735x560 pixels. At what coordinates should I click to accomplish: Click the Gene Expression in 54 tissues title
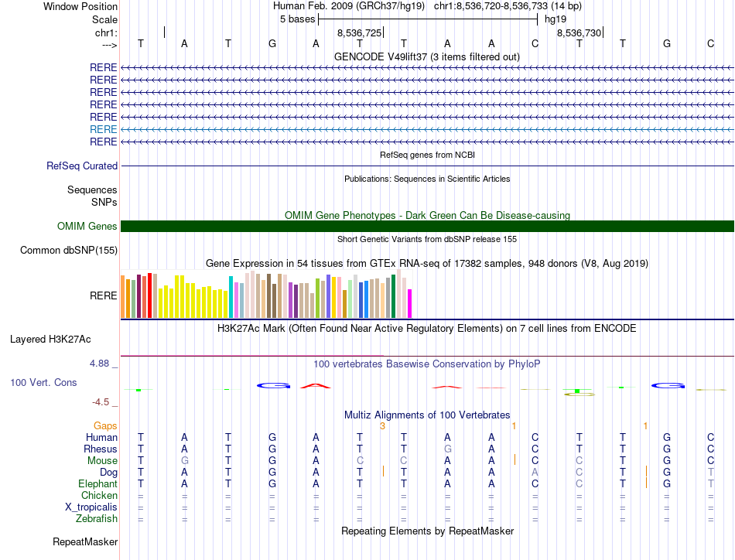426,264
